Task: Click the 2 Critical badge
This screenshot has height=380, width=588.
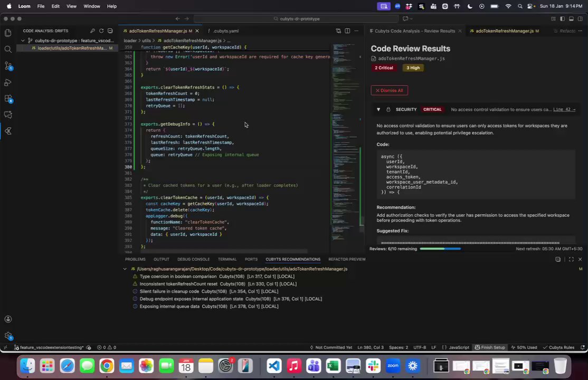Action: click(384, 68)
